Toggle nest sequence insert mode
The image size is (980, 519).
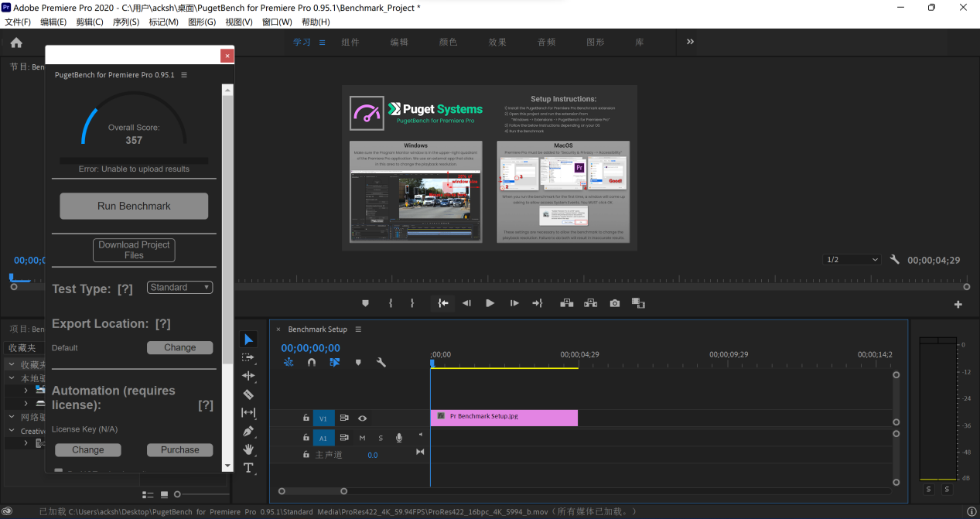pyautogui.click(x=289, y=362)
